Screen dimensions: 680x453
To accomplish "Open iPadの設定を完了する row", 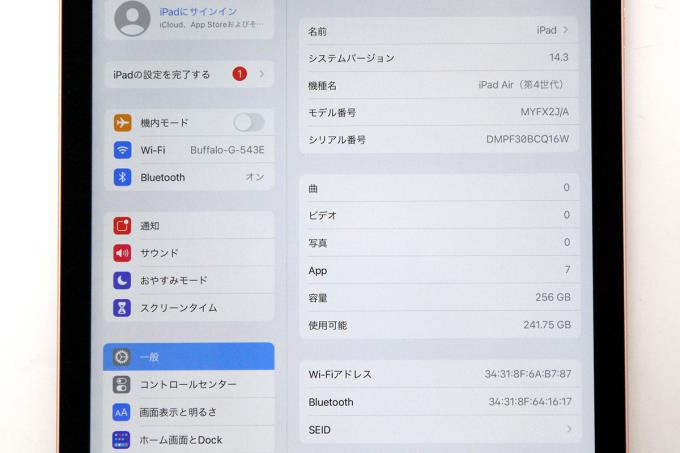I will click(x=189, y=75).
